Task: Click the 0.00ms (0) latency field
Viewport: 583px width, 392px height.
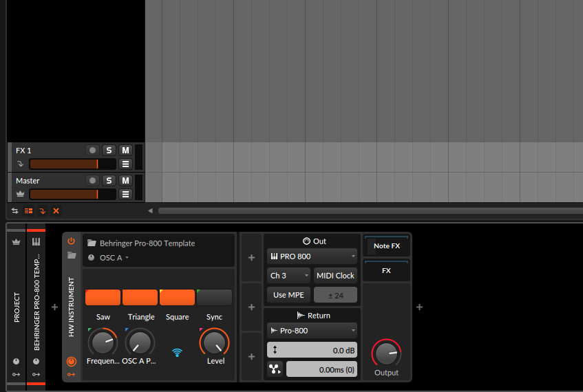Action: click(321, 369)
